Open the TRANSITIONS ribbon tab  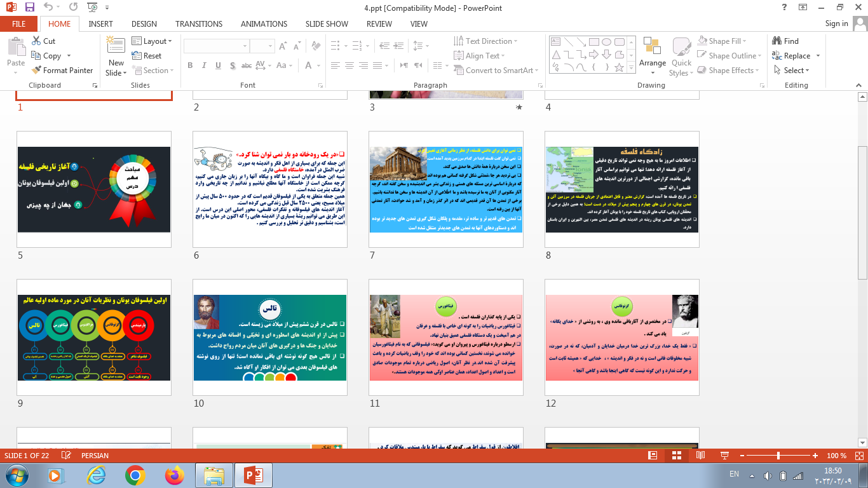199,24
